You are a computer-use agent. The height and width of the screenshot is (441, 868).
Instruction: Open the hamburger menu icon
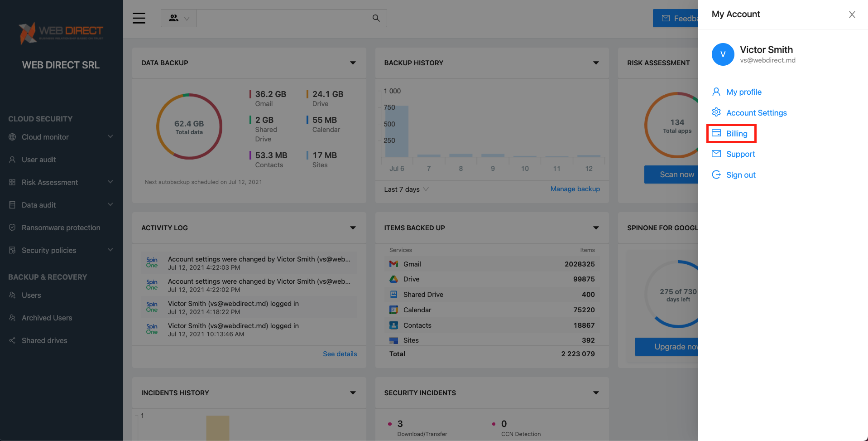(139, 18)
